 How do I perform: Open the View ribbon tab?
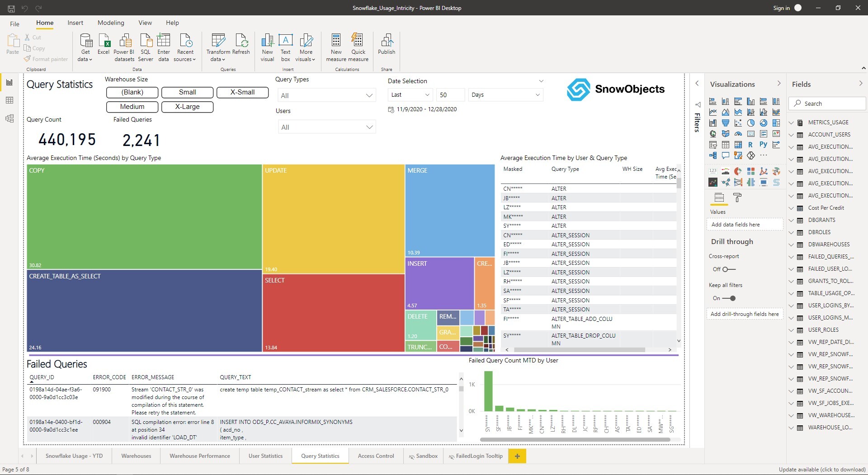(145, 23)
